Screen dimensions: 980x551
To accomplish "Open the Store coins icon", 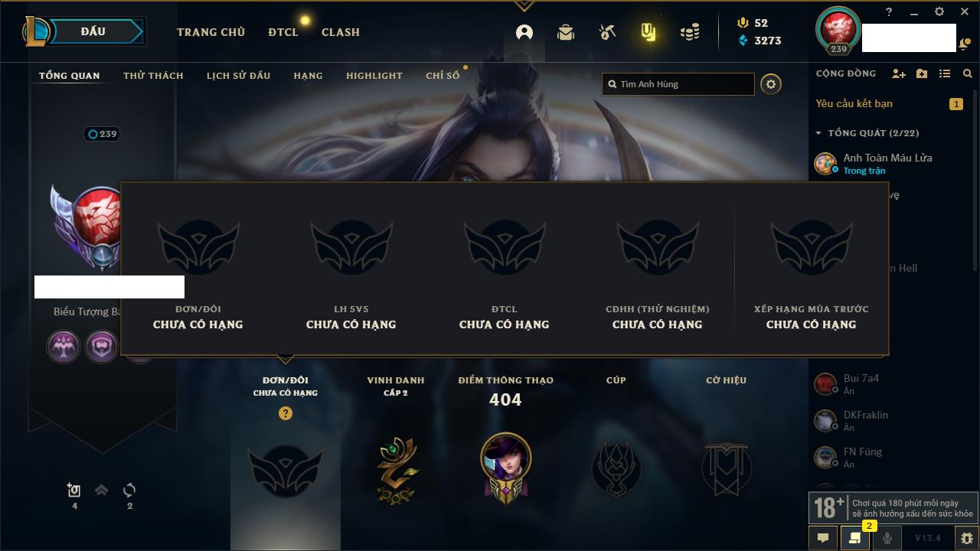I will pos(690,32).
